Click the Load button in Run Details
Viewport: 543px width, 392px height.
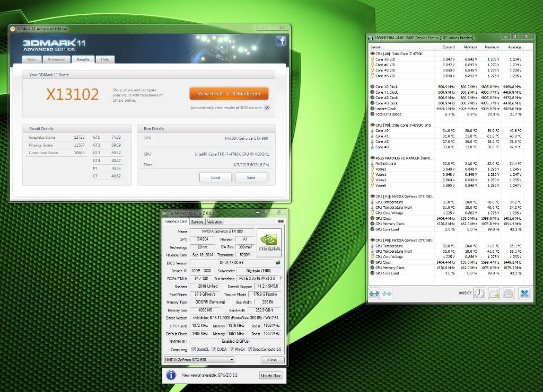(x=215, y=177)
